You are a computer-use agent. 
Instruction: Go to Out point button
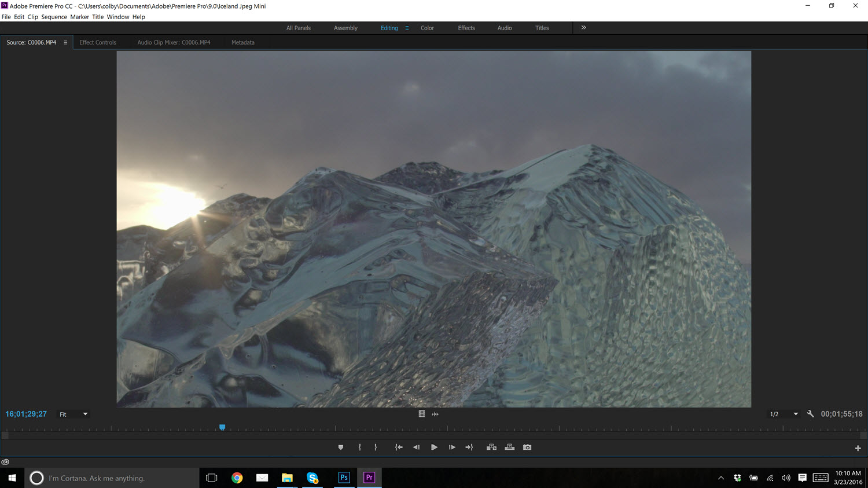click(469, 447)
